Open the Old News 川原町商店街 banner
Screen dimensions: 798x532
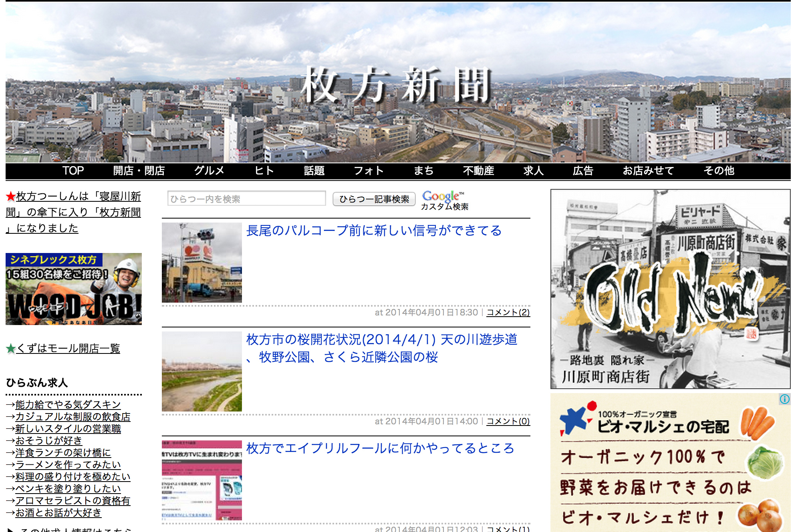pos(670,289)
